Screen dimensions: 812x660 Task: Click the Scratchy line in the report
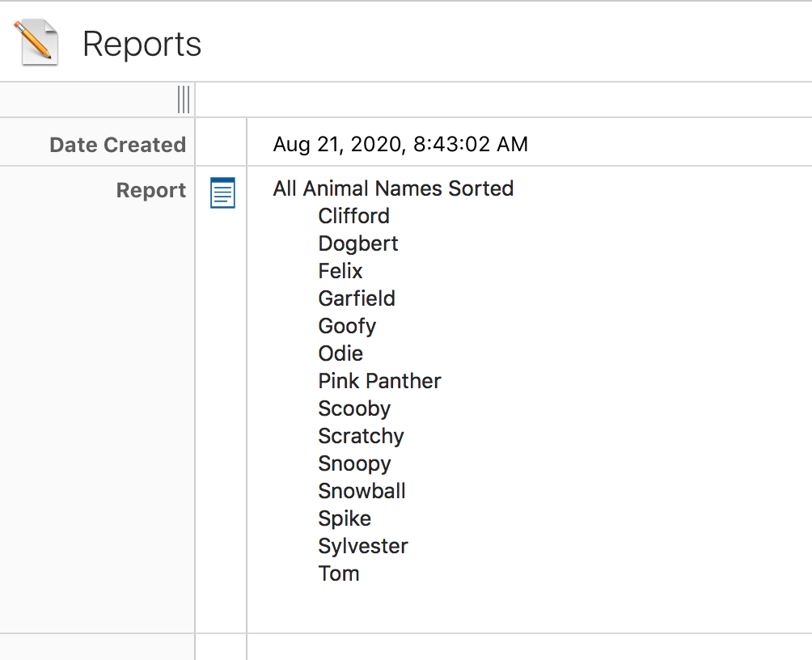pos(361,436)
